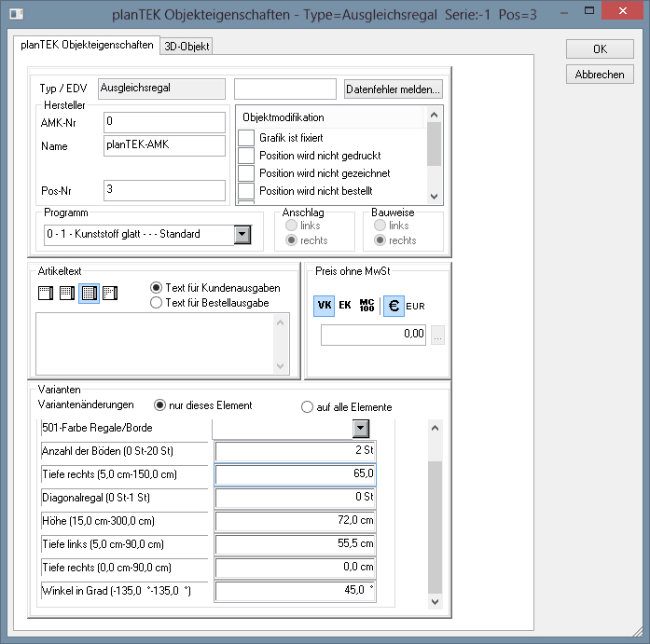The height and width of the screenshot is (644, 650).
Task: Expand the '501-Farbe Regale/Borde' dropdown
Action: 360,428
